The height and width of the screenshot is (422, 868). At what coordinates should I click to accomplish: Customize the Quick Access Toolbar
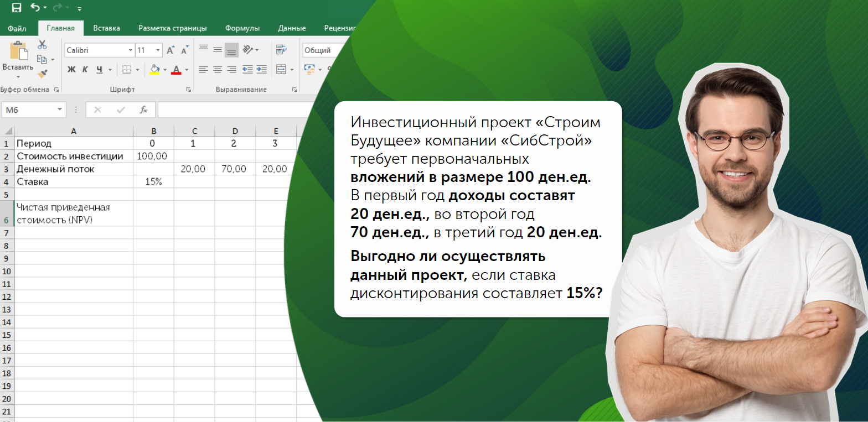(x=80, y=9)
